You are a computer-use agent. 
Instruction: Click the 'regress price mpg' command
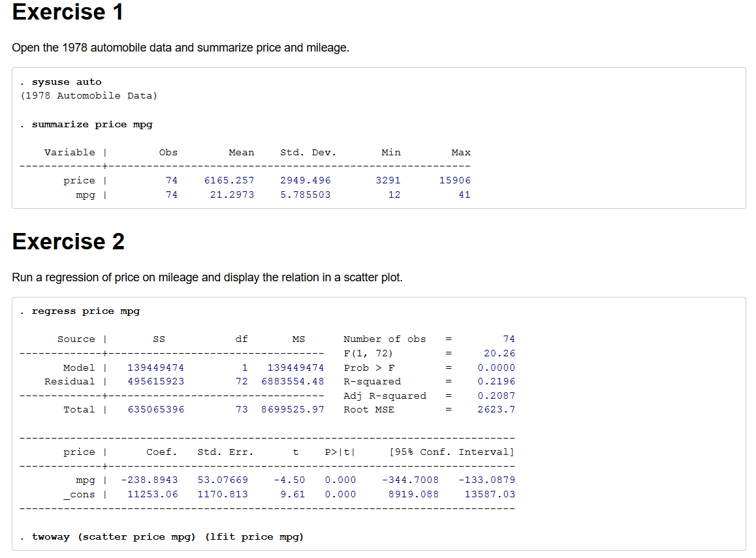coord(86,311)
